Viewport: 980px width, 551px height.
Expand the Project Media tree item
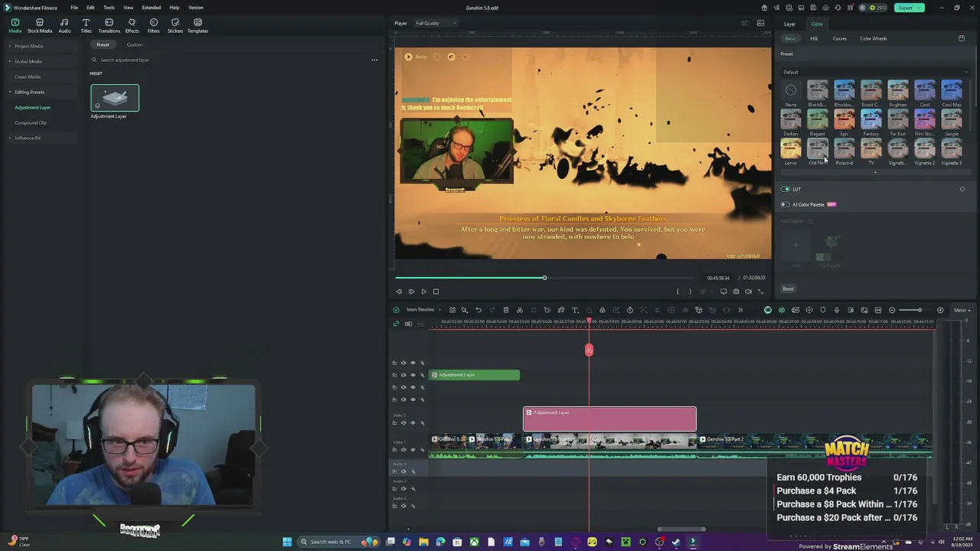(11, 46)
